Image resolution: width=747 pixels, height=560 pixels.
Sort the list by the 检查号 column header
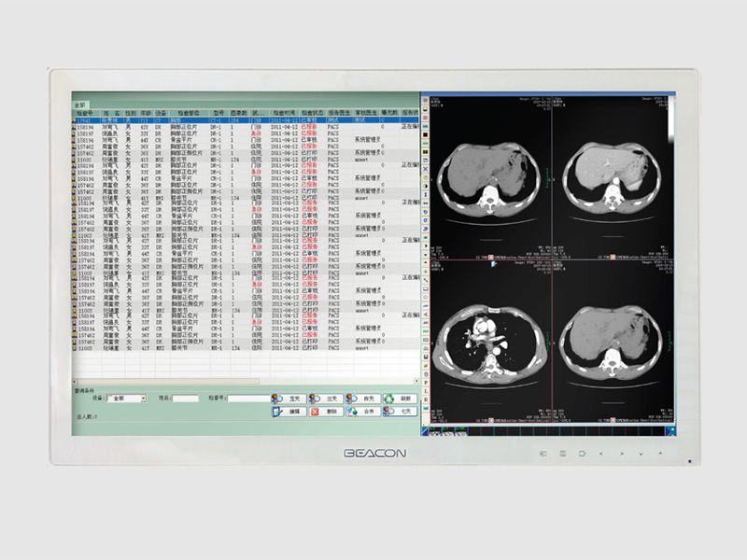85,113
